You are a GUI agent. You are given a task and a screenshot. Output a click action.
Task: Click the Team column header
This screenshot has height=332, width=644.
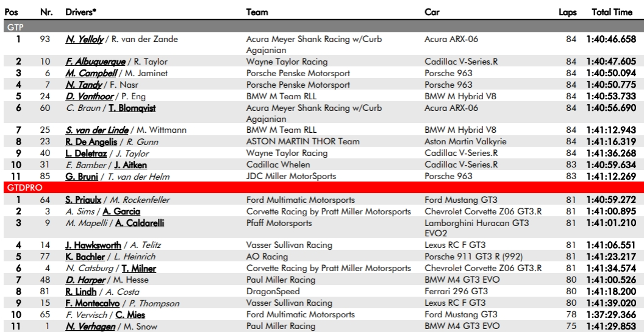click(257, 12)
